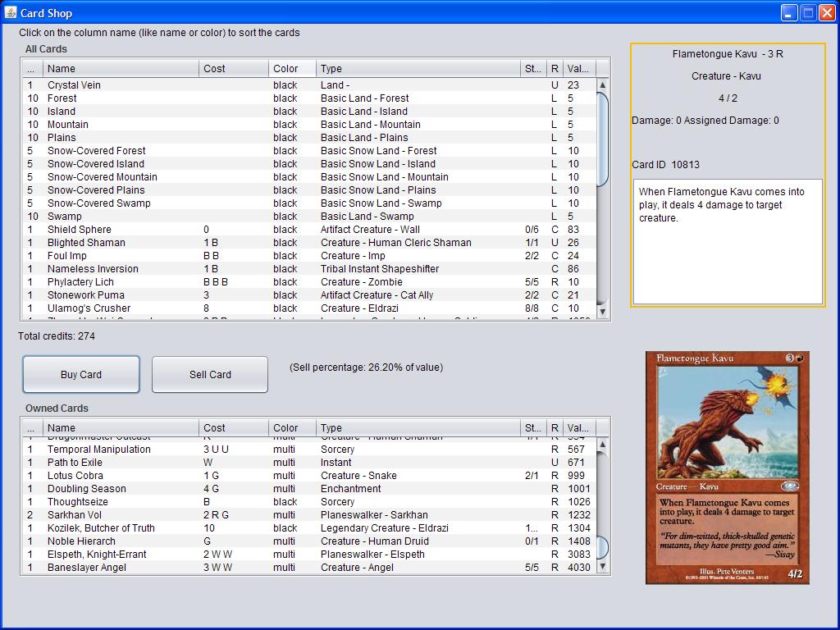Select Noble Hierarch in Owned Cards
The image size is (840, 630).
coord(81,541)
